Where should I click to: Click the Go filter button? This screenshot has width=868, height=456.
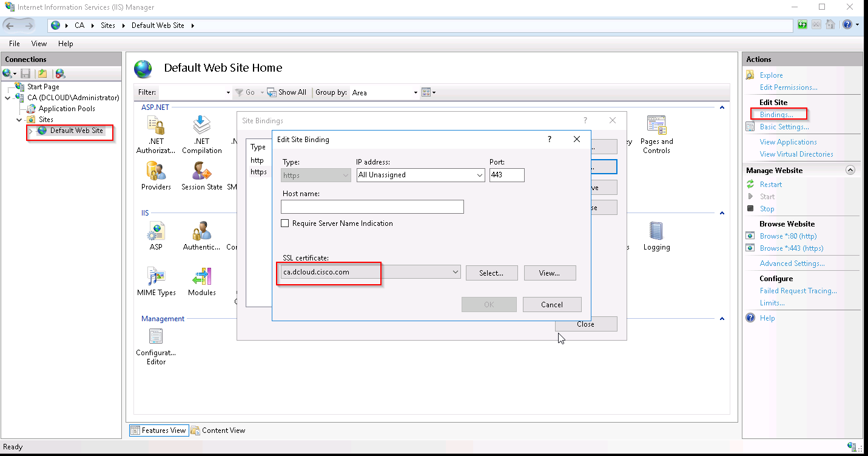245,92
